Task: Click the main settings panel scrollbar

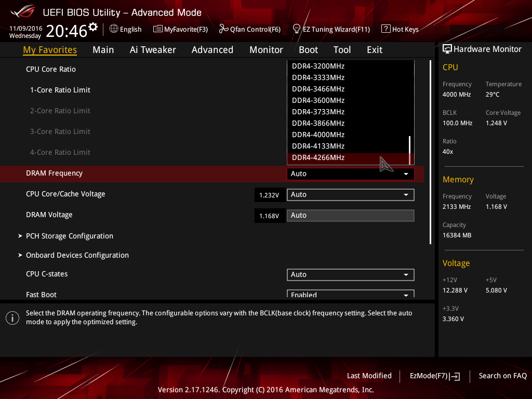Action: click(x=430, y=152)
